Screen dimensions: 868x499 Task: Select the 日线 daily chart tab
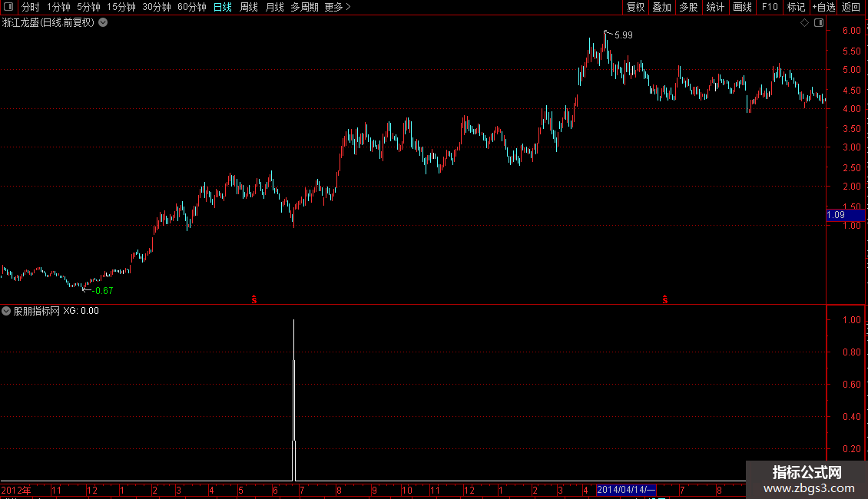tap(223, 7)
